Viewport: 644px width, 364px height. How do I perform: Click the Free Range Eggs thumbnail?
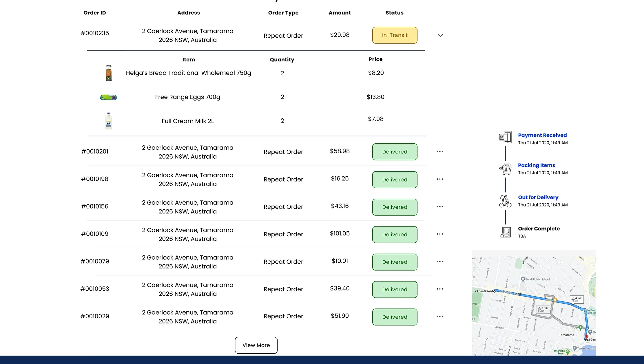108,97
